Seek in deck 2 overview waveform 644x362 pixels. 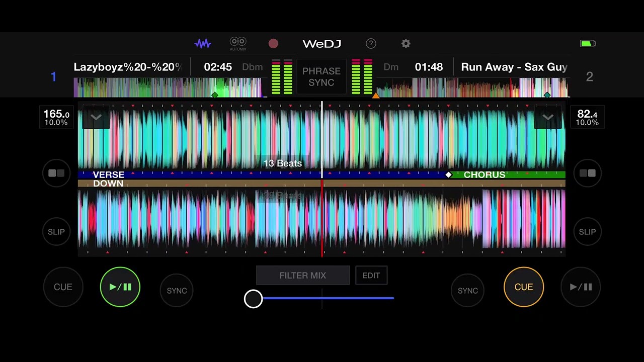click(473, 87)
